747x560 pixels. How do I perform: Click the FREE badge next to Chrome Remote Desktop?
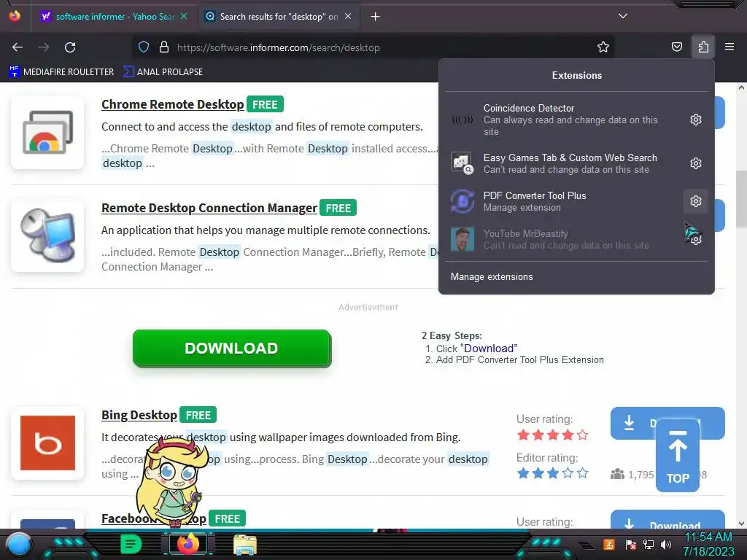[x=265, y=104]
